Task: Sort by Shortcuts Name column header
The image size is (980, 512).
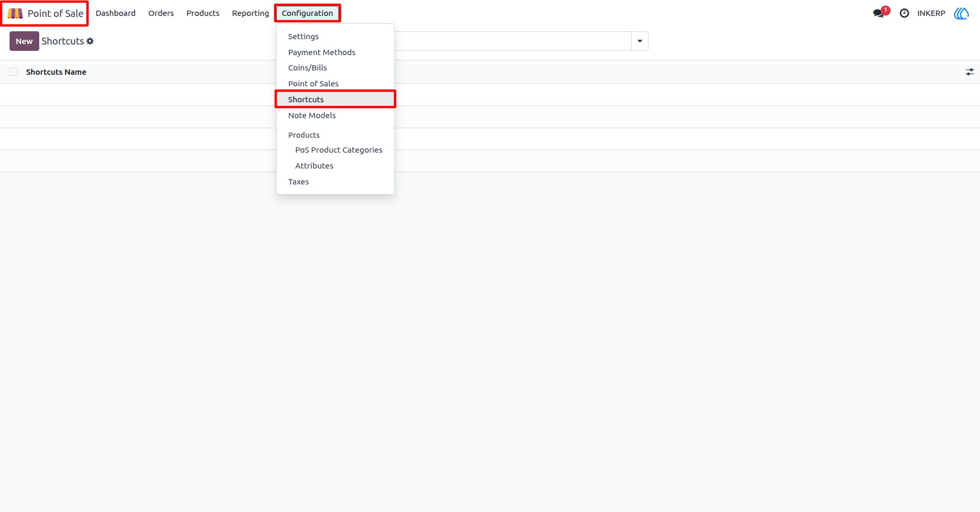Action: click(x=56, y=72)
